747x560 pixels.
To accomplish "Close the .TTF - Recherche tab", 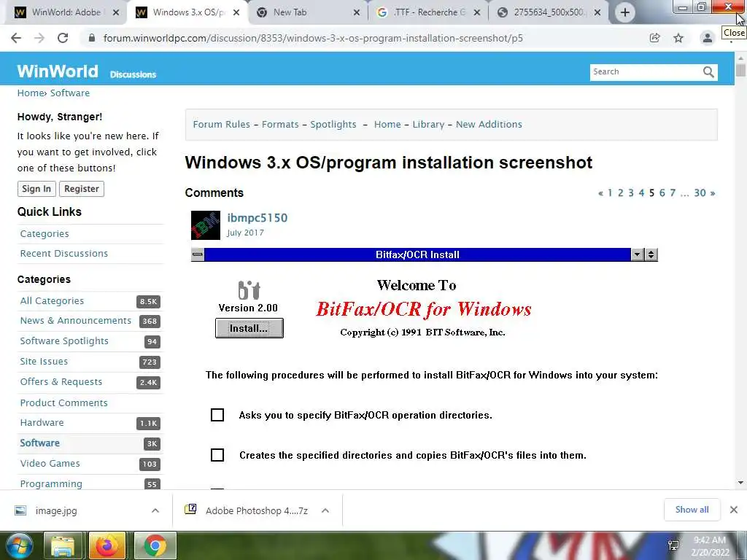I will (x=477, y=12).
